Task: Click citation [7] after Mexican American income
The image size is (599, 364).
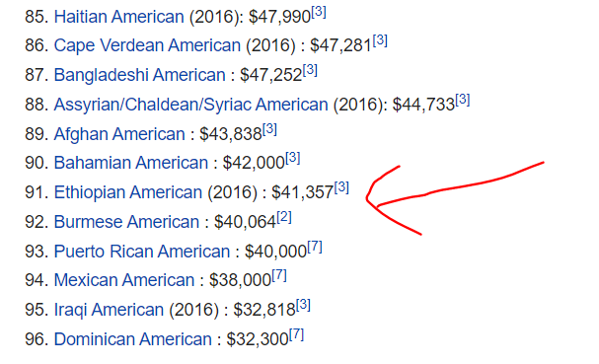Action: click(x=279, y=276)
